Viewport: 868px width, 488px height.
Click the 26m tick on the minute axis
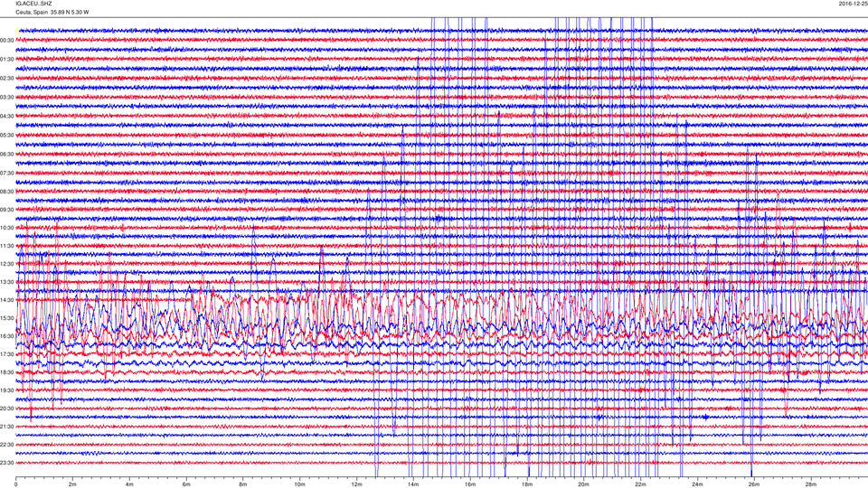[x=754, y=484]
